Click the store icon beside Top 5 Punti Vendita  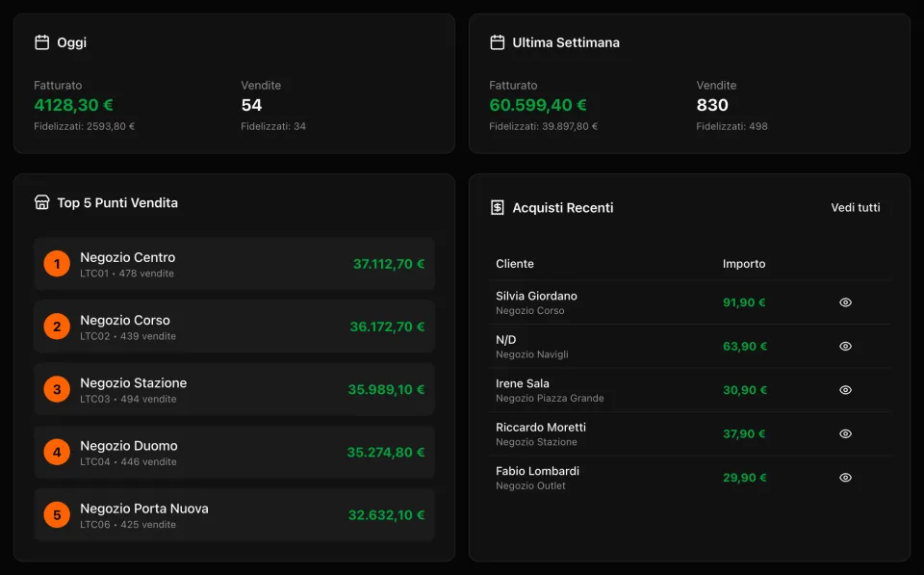41,202
